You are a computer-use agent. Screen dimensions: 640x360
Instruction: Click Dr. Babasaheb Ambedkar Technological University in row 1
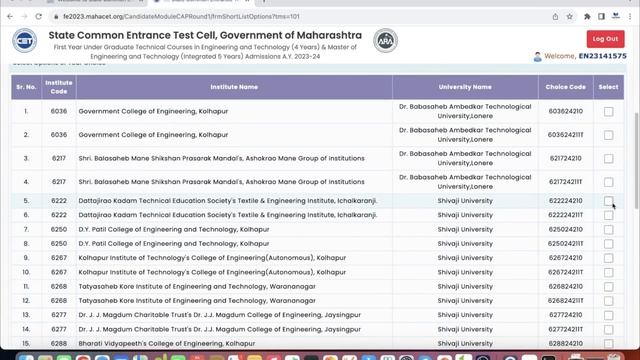pyautogui.click(x=465, y=111)
